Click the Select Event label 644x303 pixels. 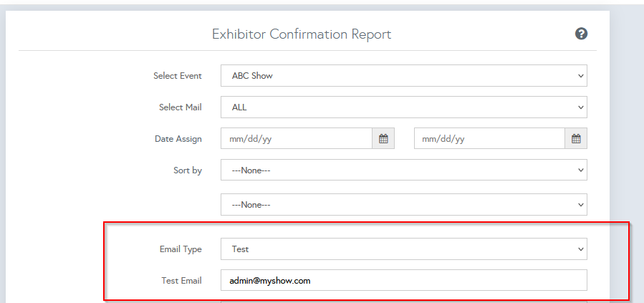tap(177, 76)
